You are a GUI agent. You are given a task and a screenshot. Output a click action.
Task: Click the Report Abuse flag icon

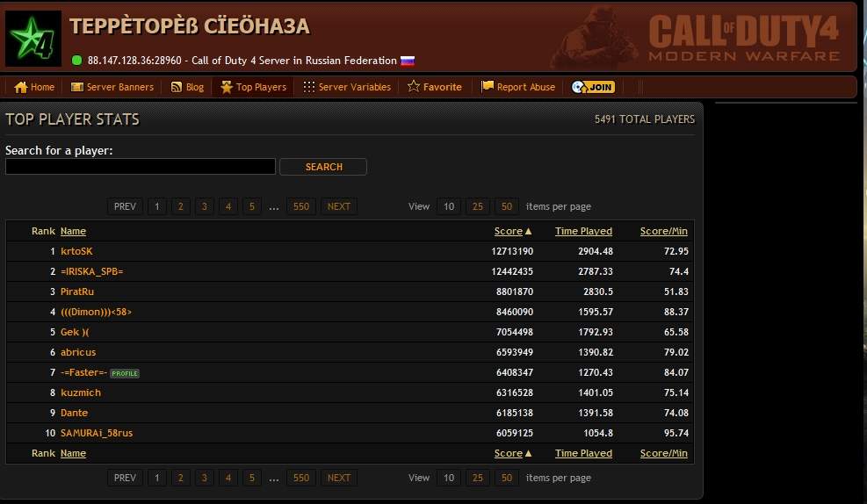(x=488, y=87)
